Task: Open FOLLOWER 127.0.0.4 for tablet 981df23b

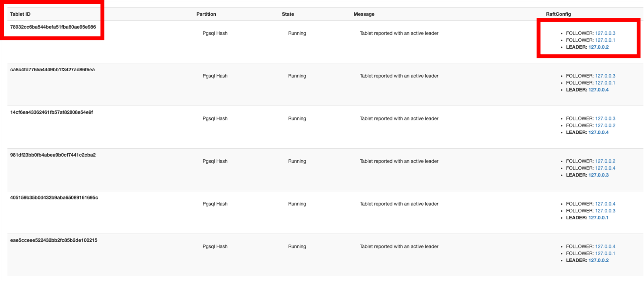Action: point(605,168)
